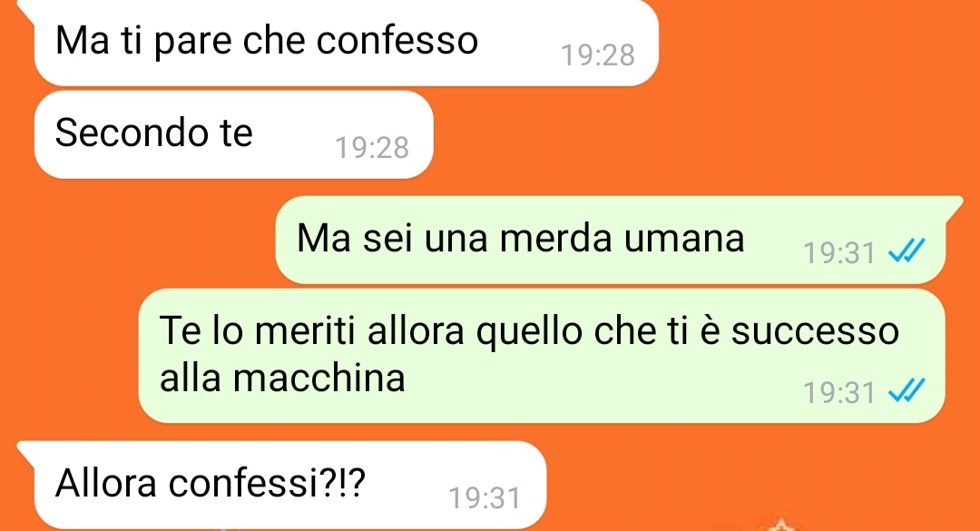980x531 pixels.
Task: Select the 'Secondo te' message bubble
Action: 234,134
